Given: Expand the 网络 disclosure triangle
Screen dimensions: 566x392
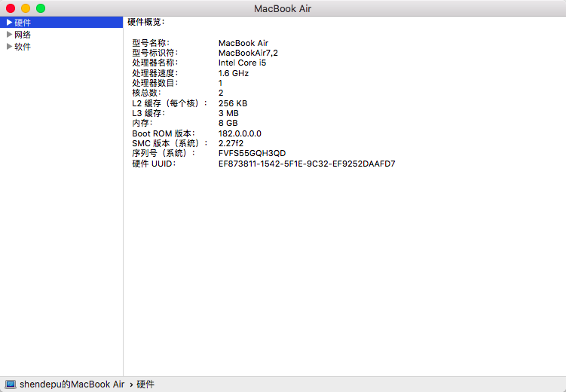Looking at the screenshot, I should 9,35.
